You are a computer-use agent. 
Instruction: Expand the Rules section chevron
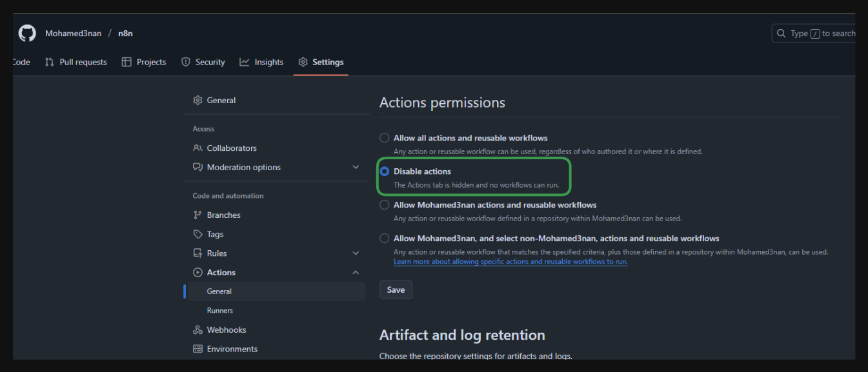356,253
